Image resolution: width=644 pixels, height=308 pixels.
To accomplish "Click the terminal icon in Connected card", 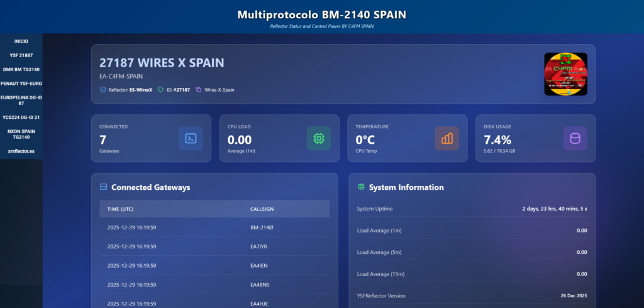I will coord(191,138).
